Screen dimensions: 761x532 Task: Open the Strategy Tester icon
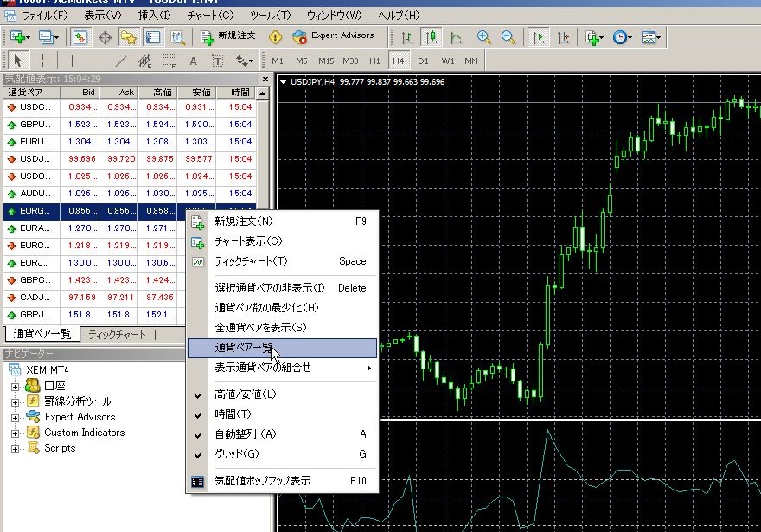[x=177, y=37]
